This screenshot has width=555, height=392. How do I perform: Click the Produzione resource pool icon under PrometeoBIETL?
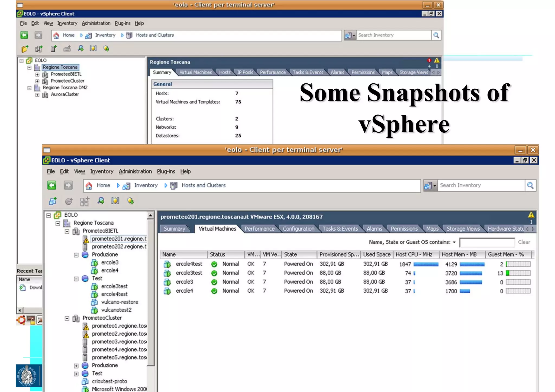[x=85, y=255]
